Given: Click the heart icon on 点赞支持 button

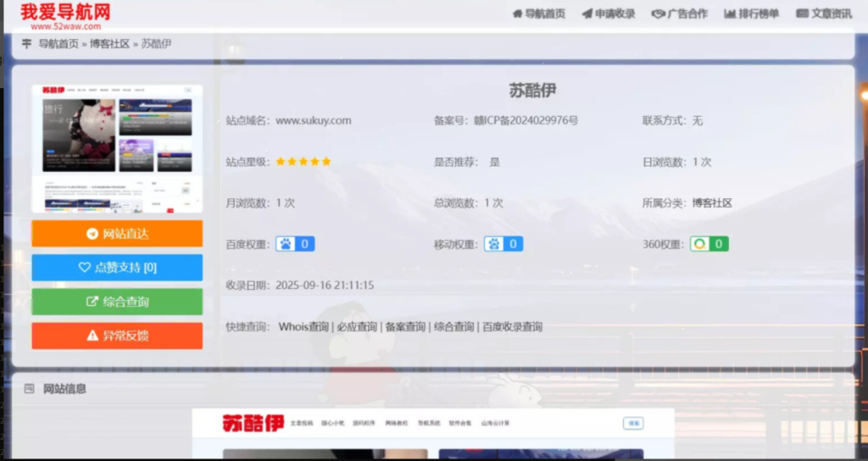Looking at the screenshot, I should point(84,267).
